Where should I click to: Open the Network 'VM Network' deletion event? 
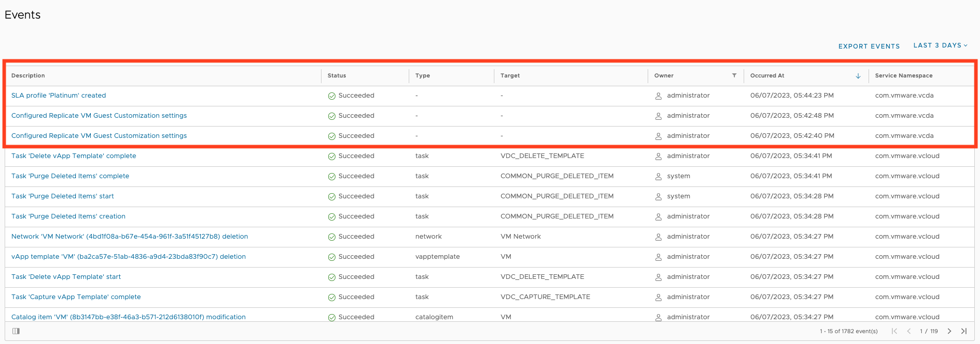[130, 237]
